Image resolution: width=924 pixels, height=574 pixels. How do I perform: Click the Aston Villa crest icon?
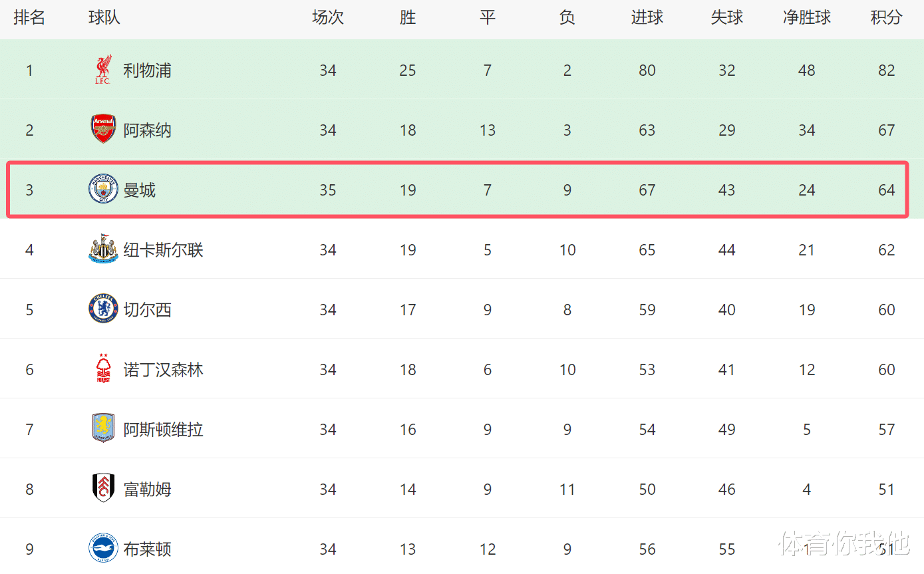103,429
